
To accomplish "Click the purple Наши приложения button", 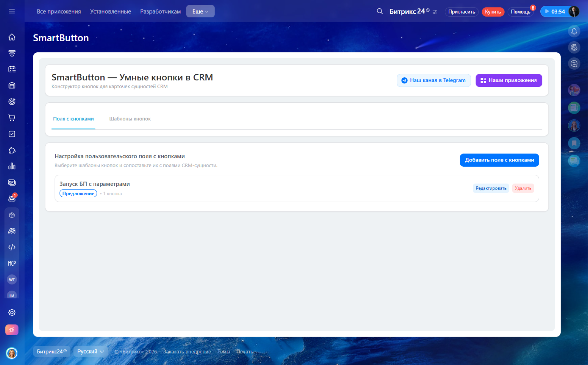I will click(509, 80).
